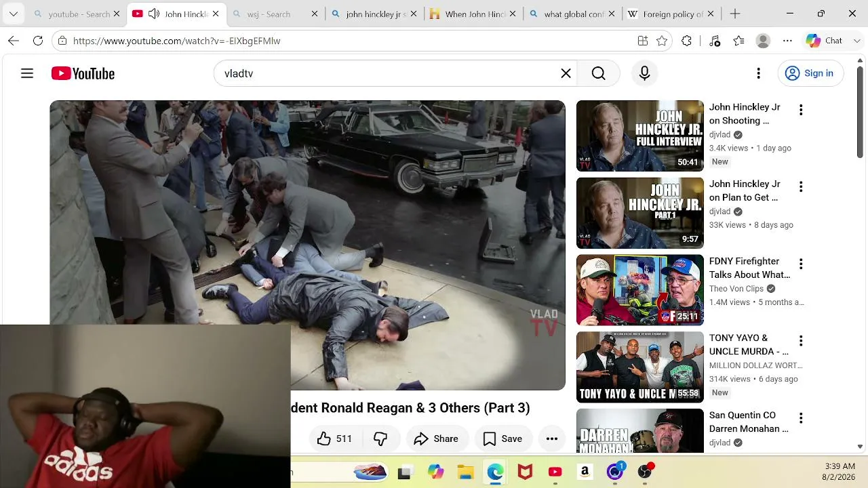Viewport: 868px width, 488px height.
Task: Open options for FDNY Firefighter video
Action: 801,264
